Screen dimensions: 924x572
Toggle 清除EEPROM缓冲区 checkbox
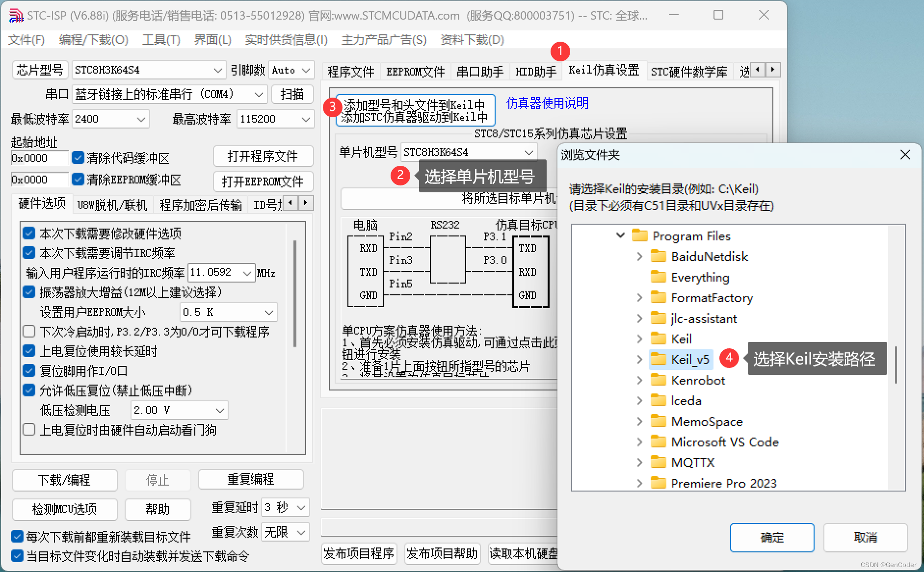pos(78,179)
